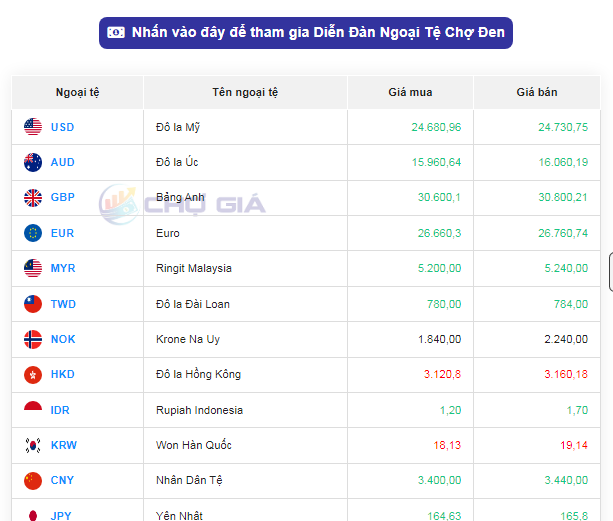Select the Won Hàn Quốc name cell
The width and height of the screenshot is (613, 521).
click(x=245, y=445)
